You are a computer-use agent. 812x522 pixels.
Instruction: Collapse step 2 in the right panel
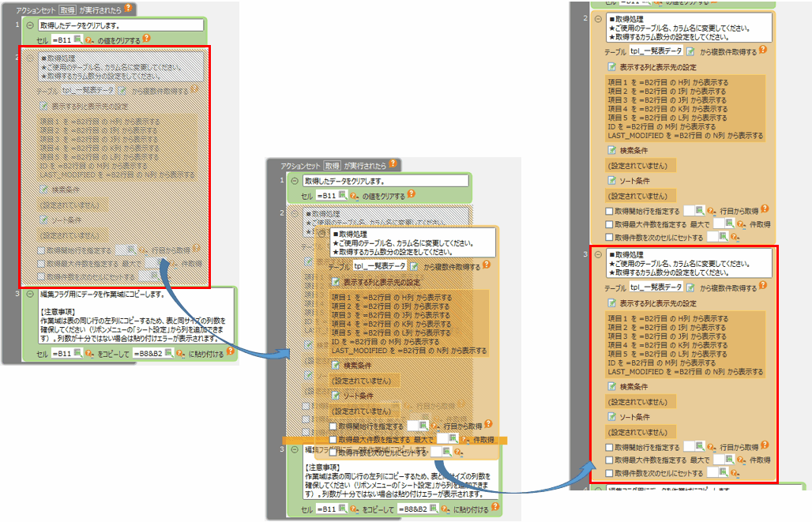(598, 19)
